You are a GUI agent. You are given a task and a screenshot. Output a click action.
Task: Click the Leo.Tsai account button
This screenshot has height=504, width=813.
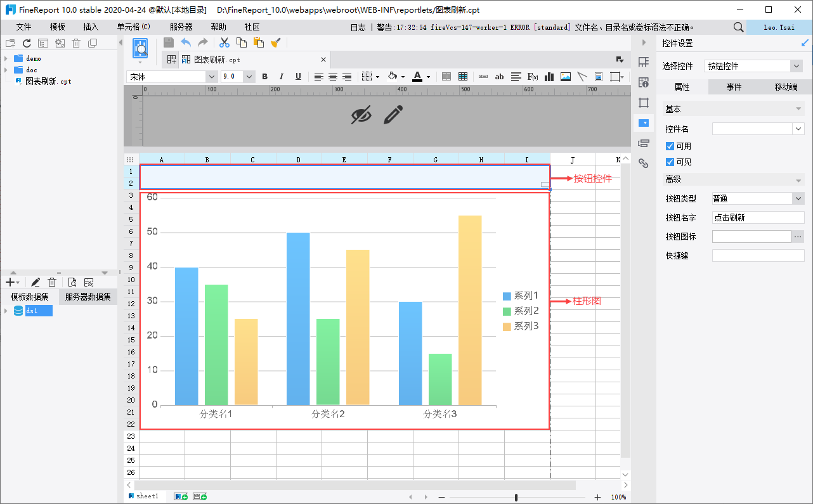click(x=779, y=27)
